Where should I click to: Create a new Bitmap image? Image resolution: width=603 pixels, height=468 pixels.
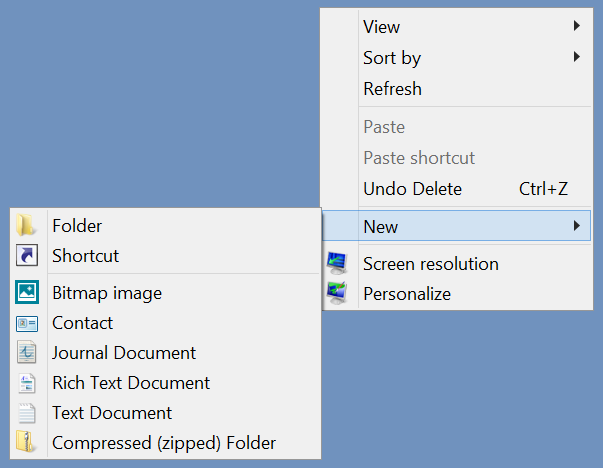tap(166, 293)
